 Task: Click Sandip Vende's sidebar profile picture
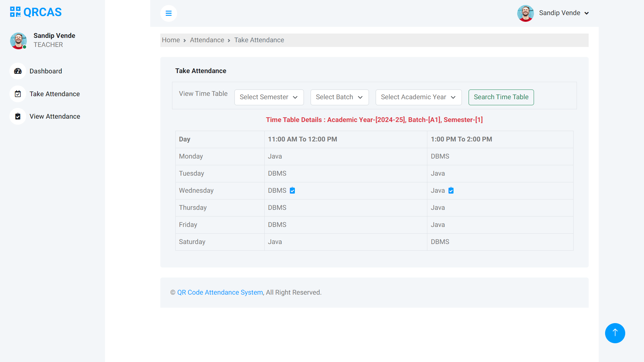point(18,41)
